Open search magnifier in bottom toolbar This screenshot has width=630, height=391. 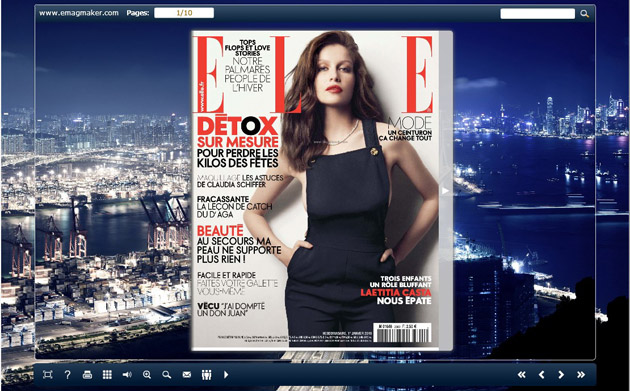click(167, 375)
